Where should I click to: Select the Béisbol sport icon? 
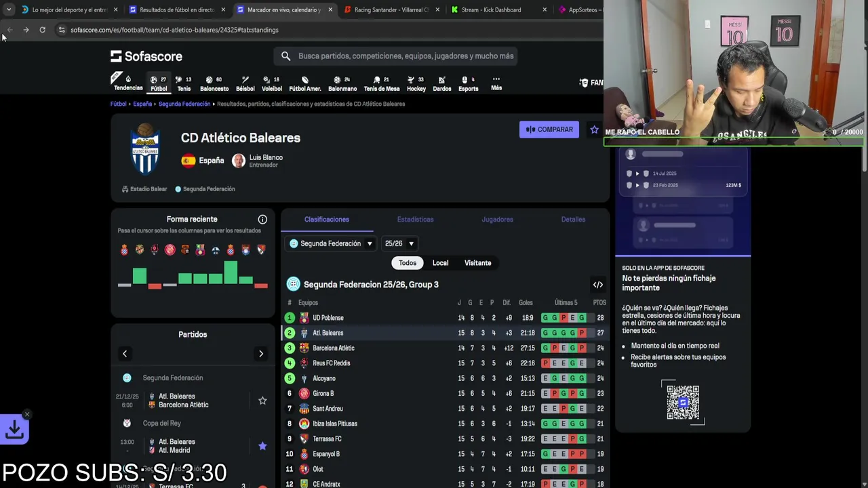click(245, 83)
